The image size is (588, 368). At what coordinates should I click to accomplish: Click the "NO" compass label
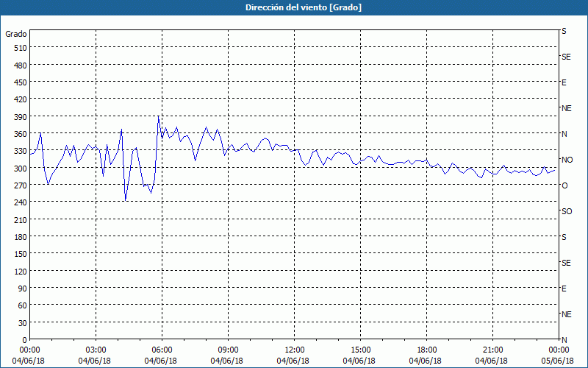point(567,160)
